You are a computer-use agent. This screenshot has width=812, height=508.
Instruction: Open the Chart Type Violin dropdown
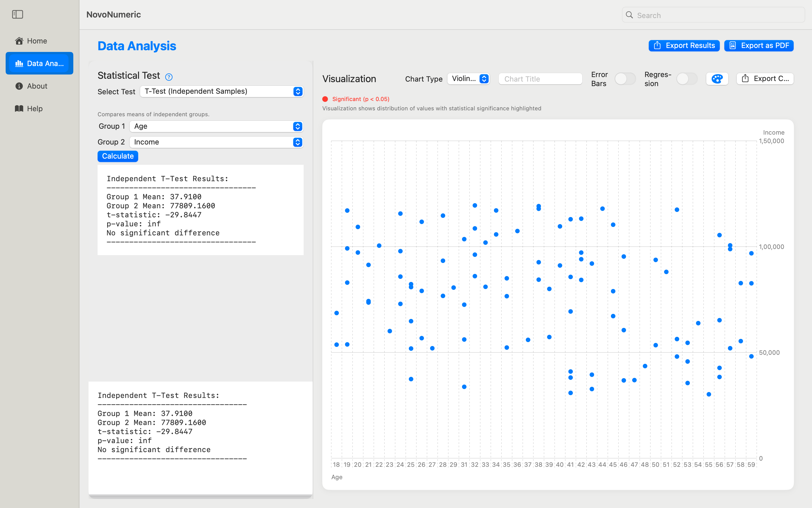(468, 79)
